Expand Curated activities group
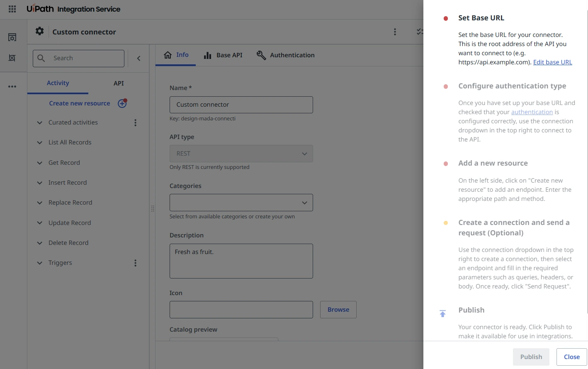This screenshot has height=369, width=588. pos(40,122)
